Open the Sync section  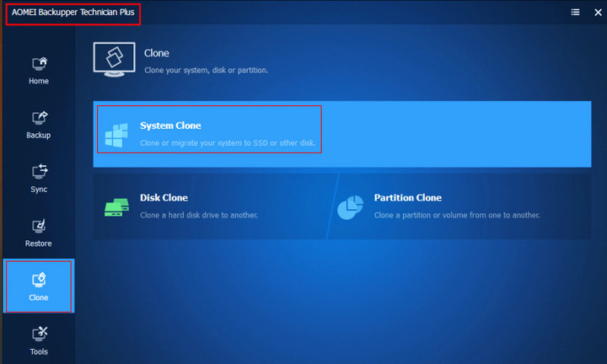(39, 179)
